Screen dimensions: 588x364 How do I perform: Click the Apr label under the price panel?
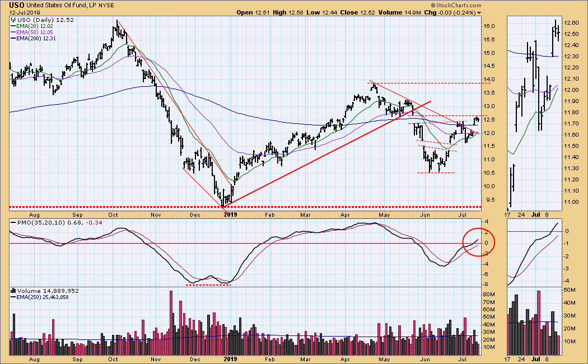pos(345,215)
